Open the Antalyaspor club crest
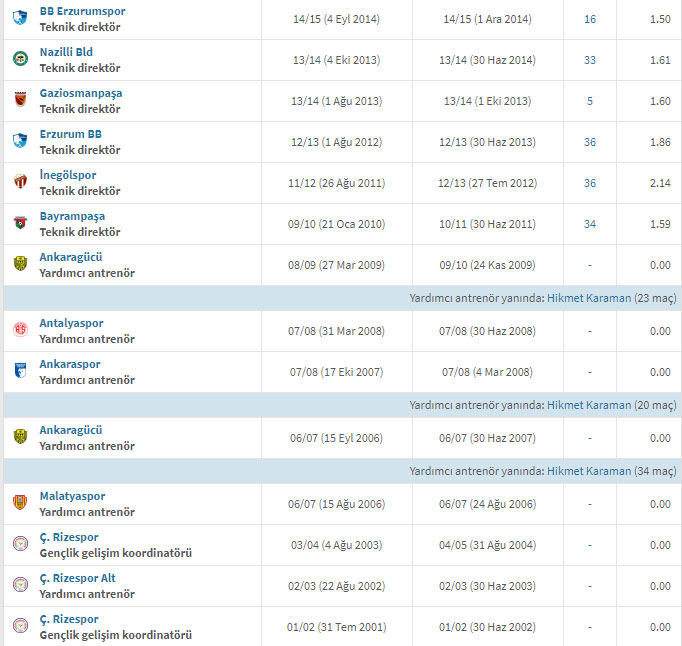Image resolution: width=682 pixels, height=646 pixels. coord(20,330)
